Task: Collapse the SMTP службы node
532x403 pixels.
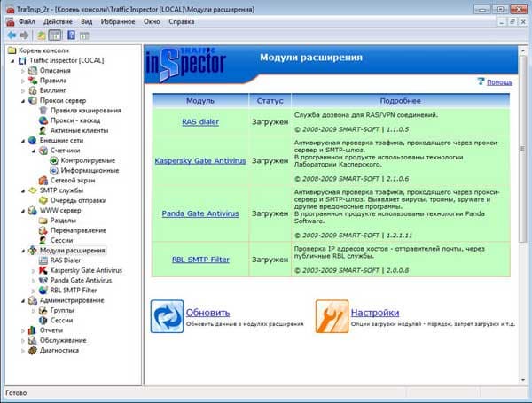Action: point(23,190)
